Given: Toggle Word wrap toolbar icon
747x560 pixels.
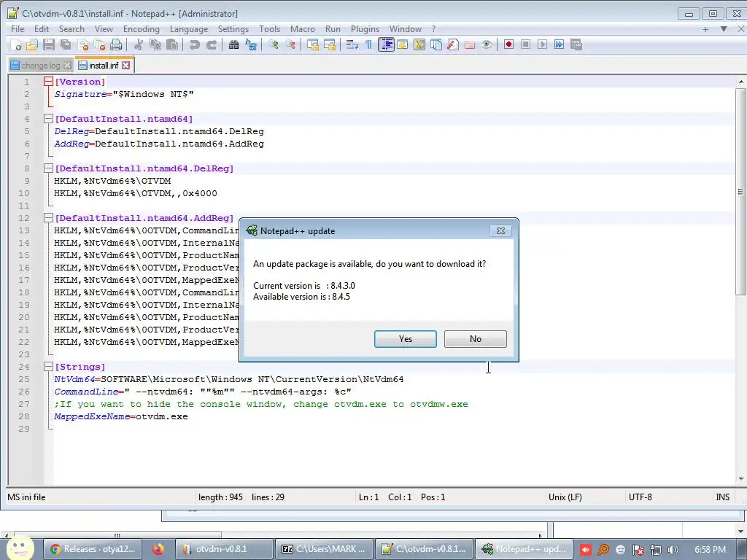Looking at the screenshot, I should pyautogui.click(x=352, y=44).
